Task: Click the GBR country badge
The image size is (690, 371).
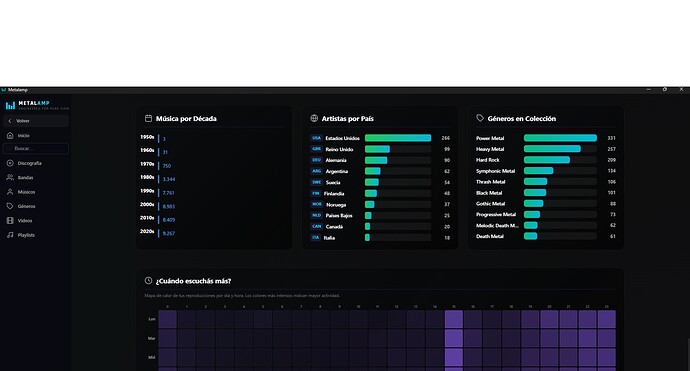Action: pos(316,149)
